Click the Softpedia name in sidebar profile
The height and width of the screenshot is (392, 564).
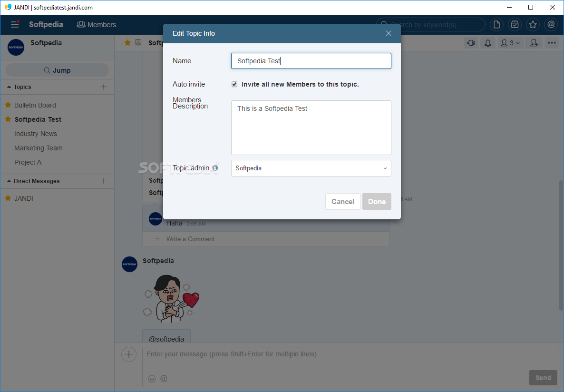click(x=46, y=43)
